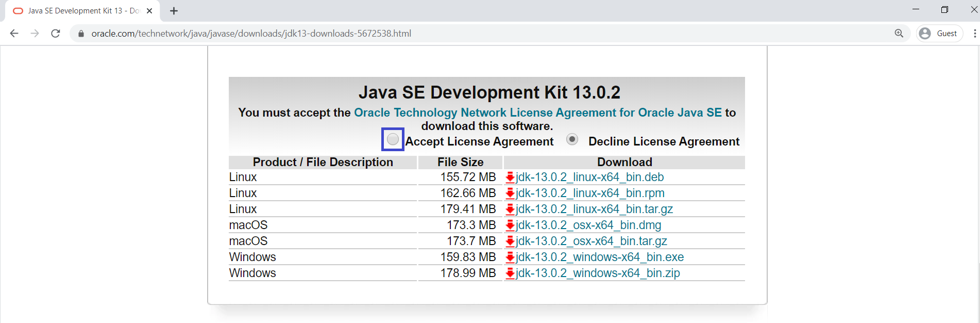Select the Accept License Agreement radio button

393,139
